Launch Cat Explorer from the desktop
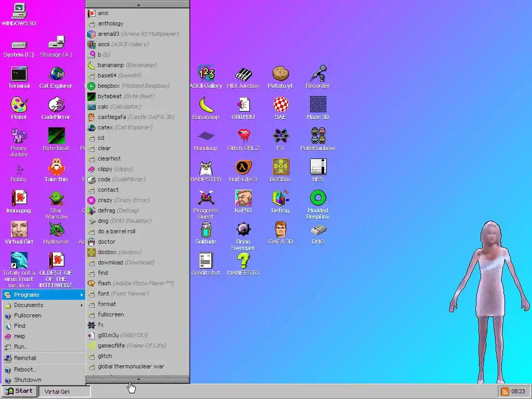The height and width of the screenshot is (399, 532). tap(56, 77)
